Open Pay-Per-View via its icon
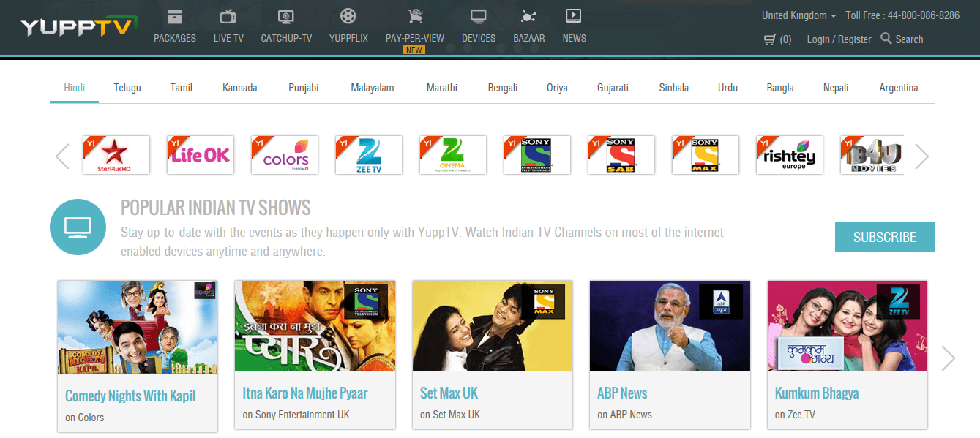This screenshot has height=438, width=980. (x=414, y=16)
